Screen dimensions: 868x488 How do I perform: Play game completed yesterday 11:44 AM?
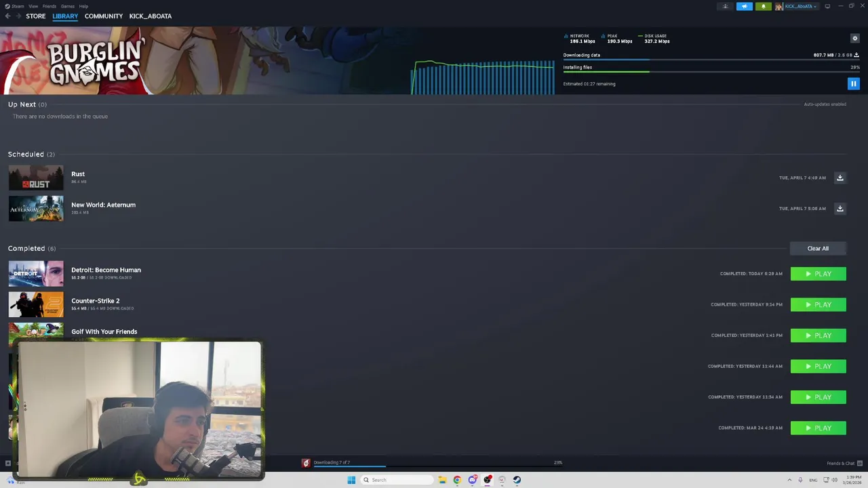click(818, 366)
